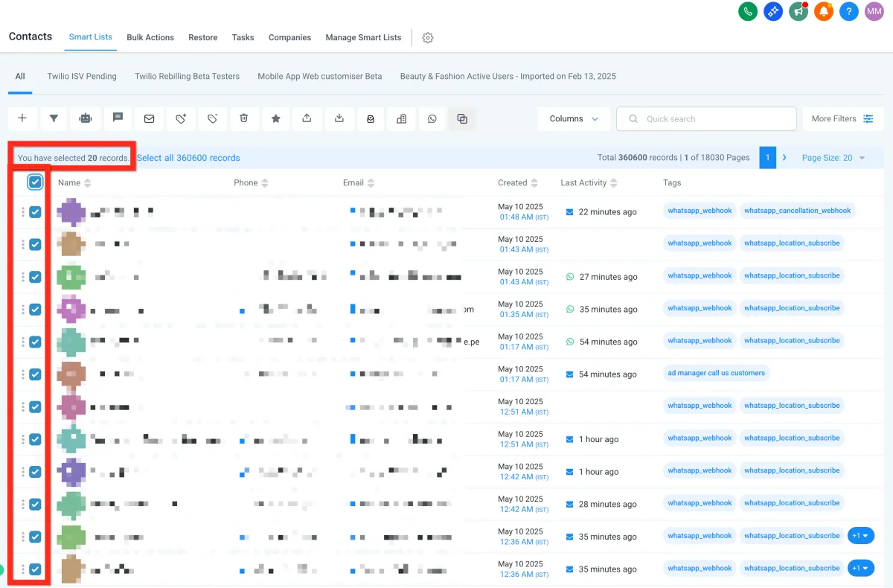Click the add contact plus icon
Image resolution: width=893 pixels, height=588 pixels.
click(x=22, y=118)
